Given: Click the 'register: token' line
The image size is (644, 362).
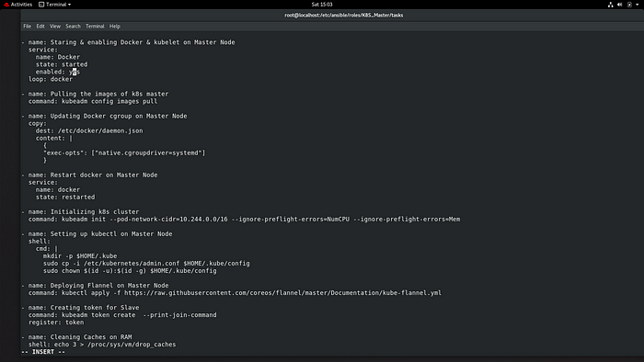Looking at the screenshot, I should [56, 322].
